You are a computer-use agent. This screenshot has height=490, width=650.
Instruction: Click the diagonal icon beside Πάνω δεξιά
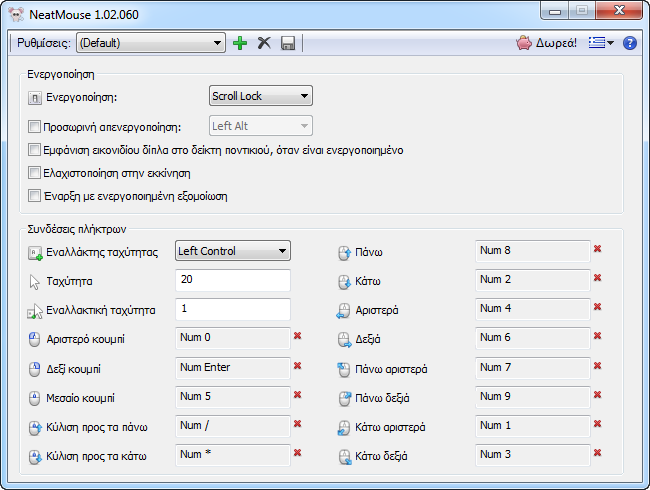tap(344, 398)
